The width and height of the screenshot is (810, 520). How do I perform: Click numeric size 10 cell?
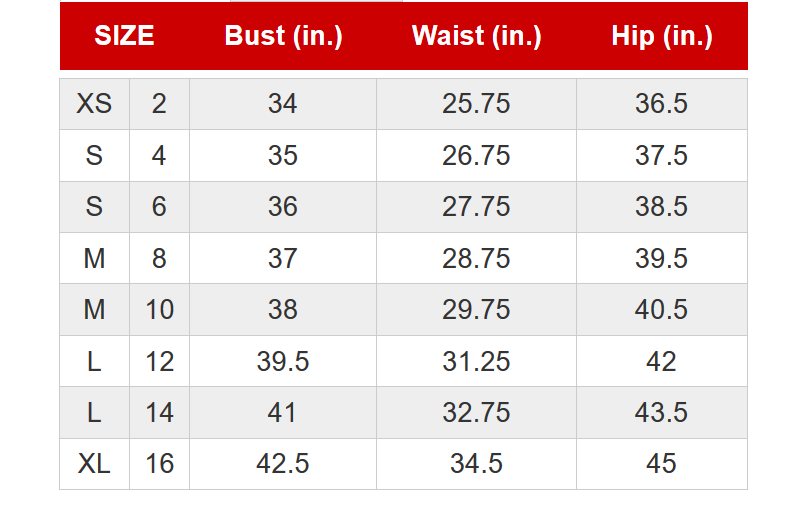[x=159, y=309]
